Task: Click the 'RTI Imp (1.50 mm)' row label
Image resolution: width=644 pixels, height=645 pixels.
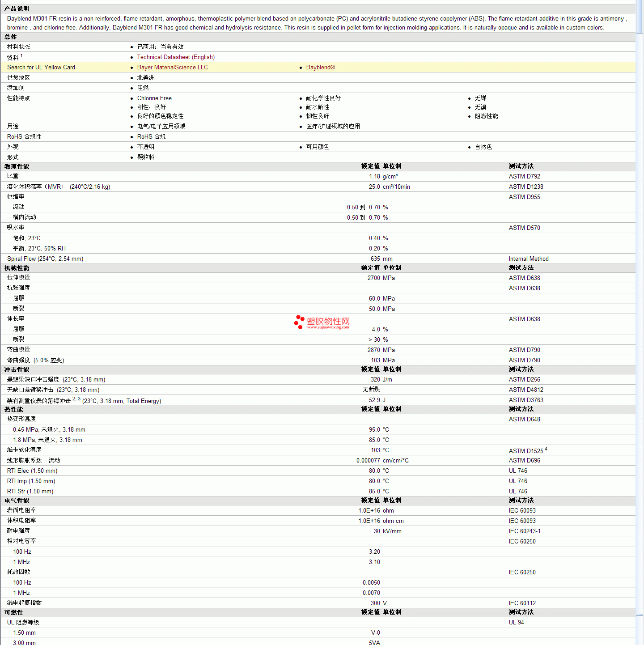Action: (x=31, y=481)
